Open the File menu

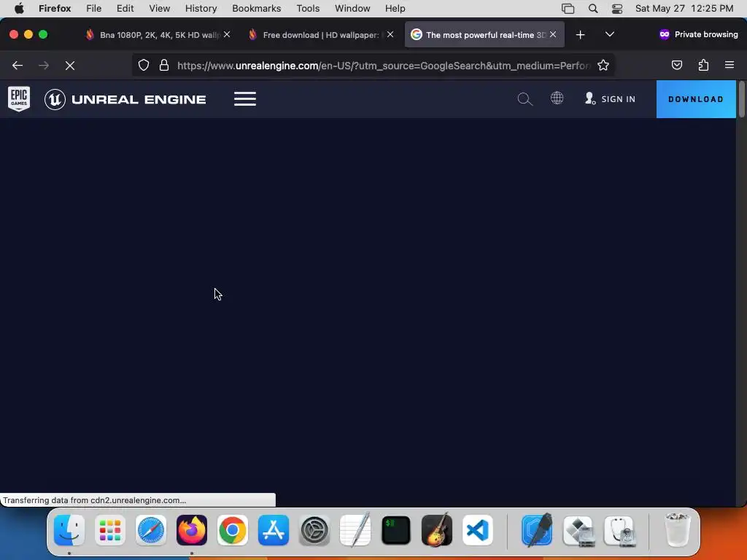coord(94,9)
